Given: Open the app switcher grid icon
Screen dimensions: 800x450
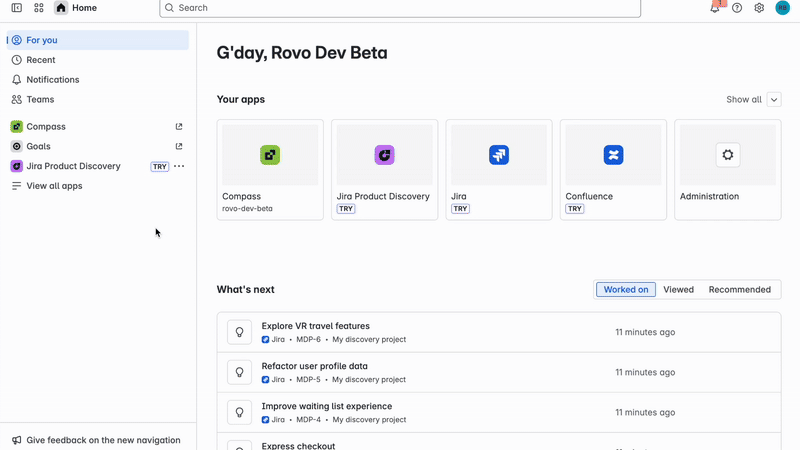Looking at the screenshot, I should pos(39,8).
